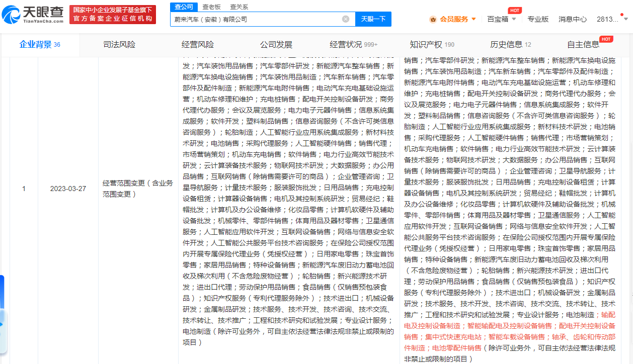Viewport: 633px width, 364px height.
Task: Open the 经营状况 999+ tab
Action: (x=353, y=44)
